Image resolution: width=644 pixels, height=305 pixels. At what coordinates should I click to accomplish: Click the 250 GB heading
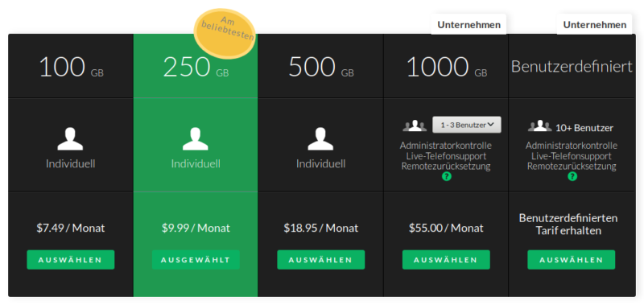pos(196,67)
